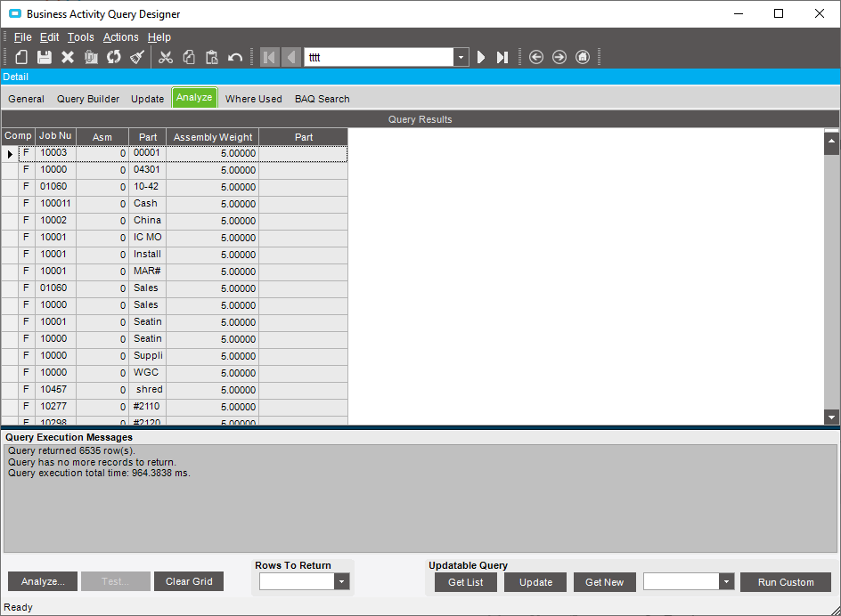Click the Get New button

604,582
